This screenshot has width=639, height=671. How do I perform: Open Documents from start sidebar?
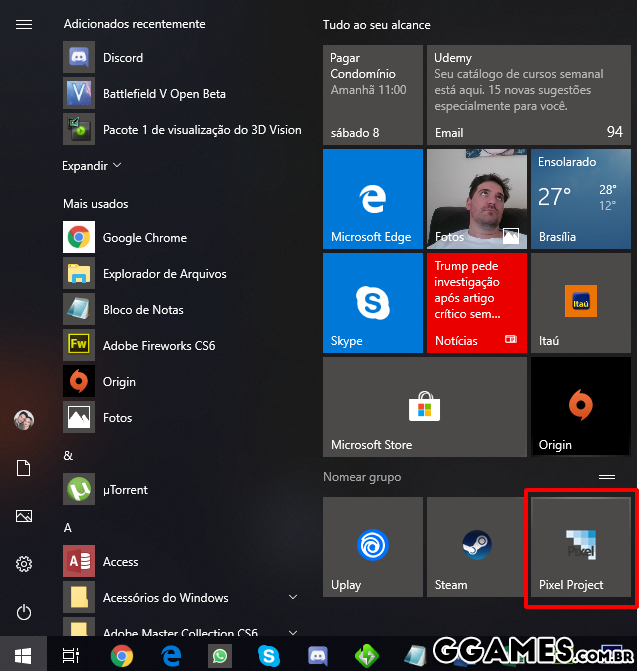(24, 468)
